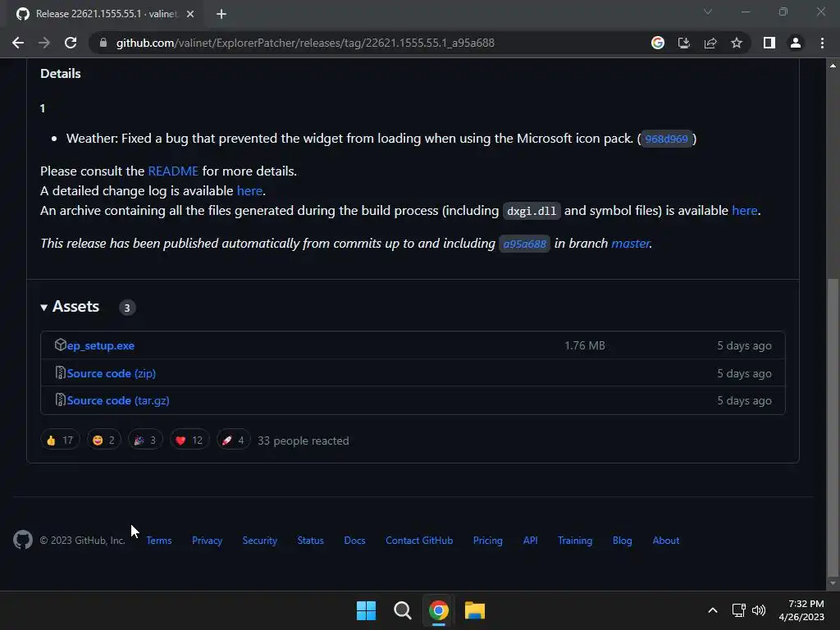Click the archive icon beside Source code (tar.gz)
This screenshot has height=630, width=840.
click(x=61, y=399)
